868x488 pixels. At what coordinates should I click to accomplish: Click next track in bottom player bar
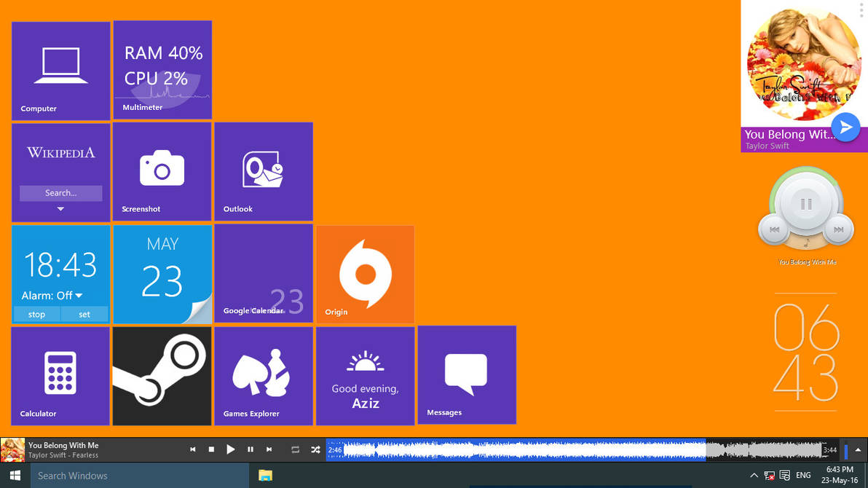269,450
